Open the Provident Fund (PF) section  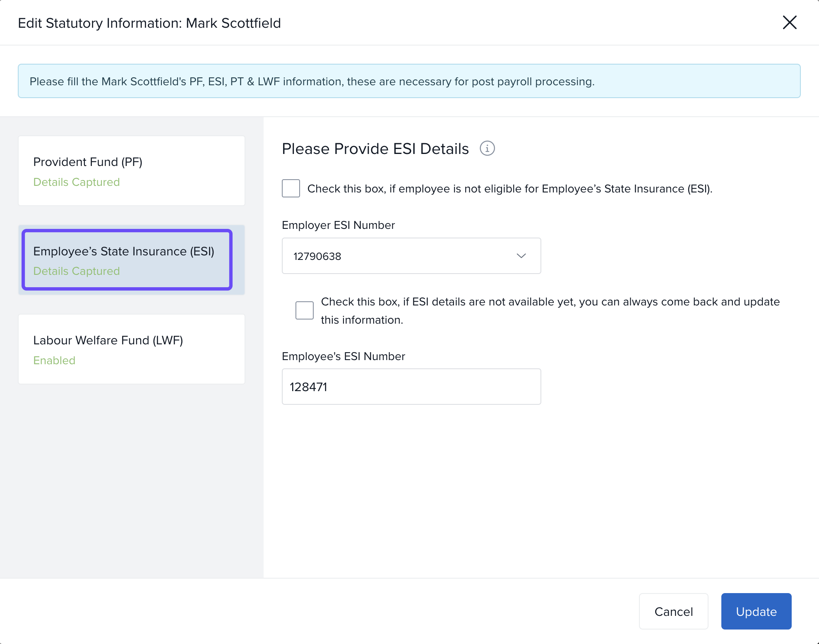click(132, 171)
